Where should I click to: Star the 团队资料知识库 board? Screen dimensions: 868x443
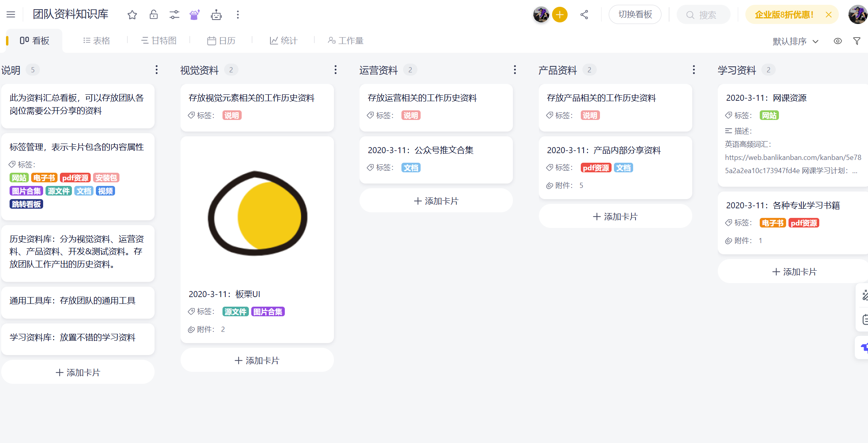click(132, 14)
